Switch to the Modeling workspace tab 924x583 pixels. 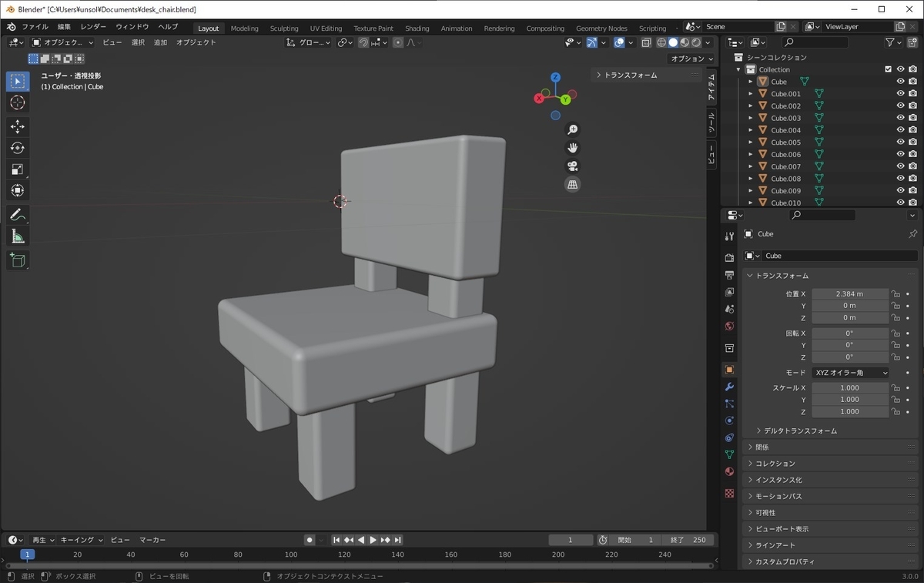(245, 28)
